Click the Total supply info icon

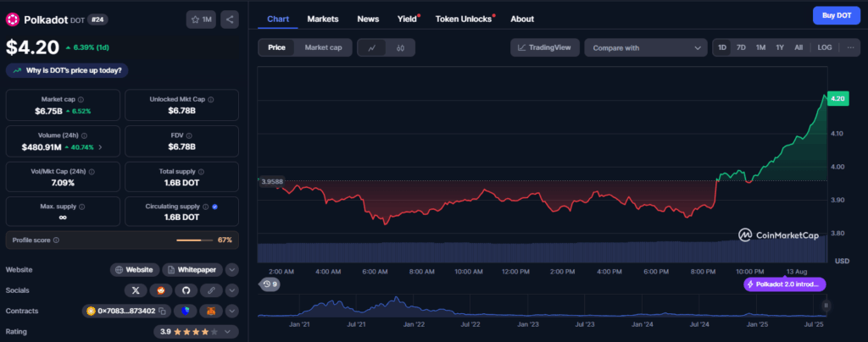point(201,172)
